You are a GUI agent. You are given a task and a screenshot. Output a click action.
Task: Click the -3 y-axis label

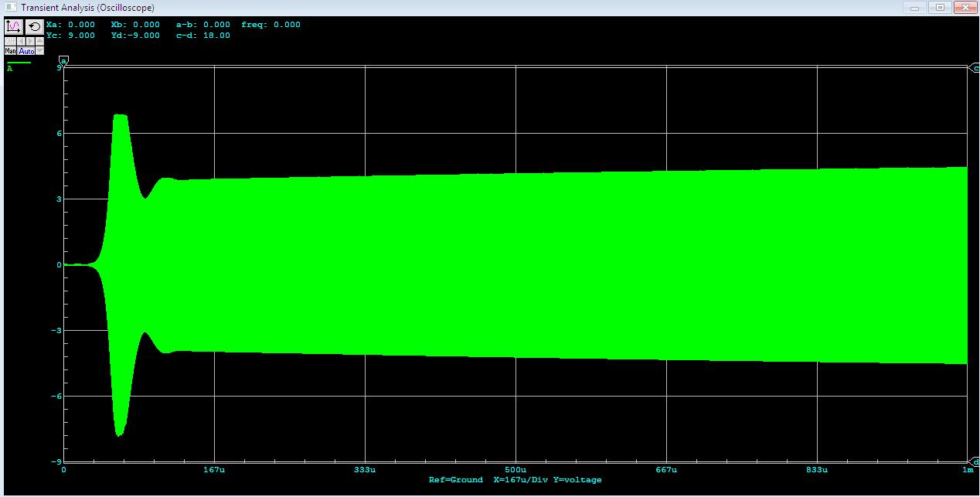[x=56, y=331]
